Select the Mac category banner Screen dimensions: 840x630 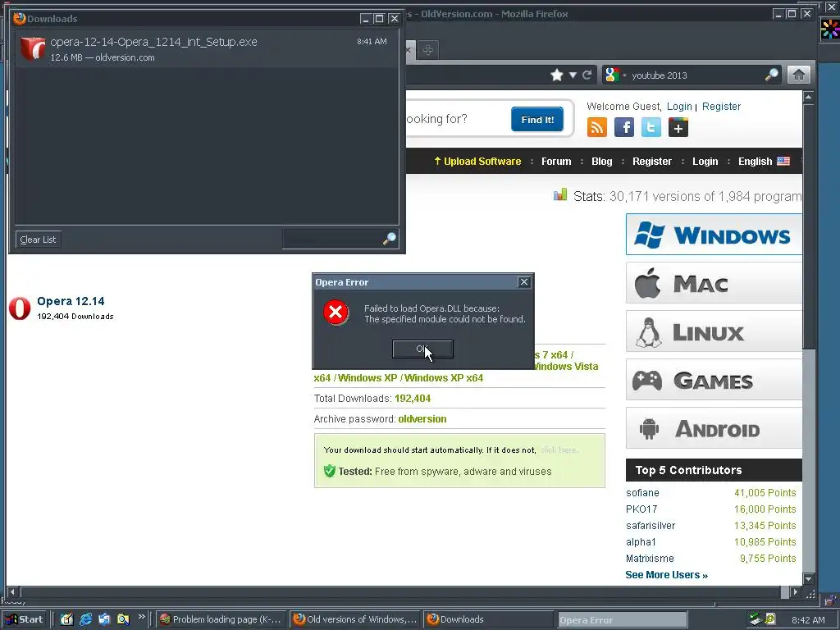point(714,283)
